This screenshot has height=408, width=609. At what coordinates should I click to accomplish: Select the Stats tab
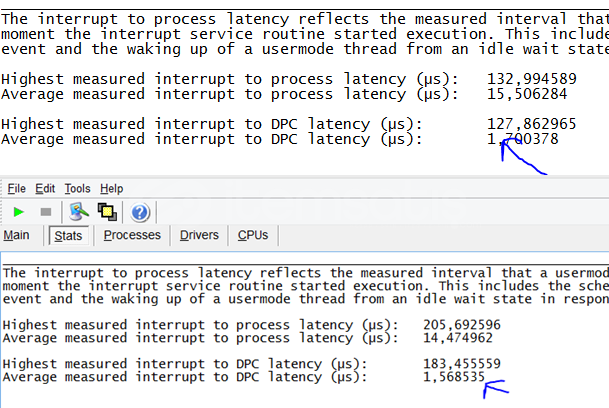click(68, 235)
